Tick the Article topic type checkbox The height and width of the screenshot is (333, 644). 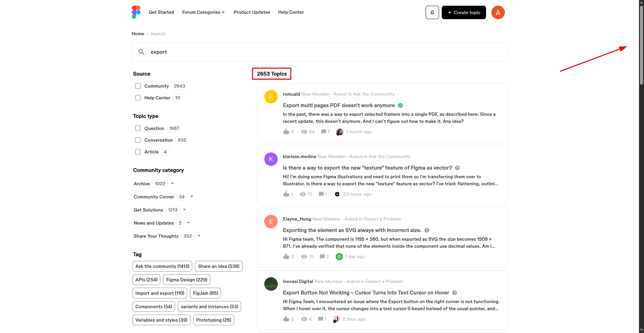138,152
